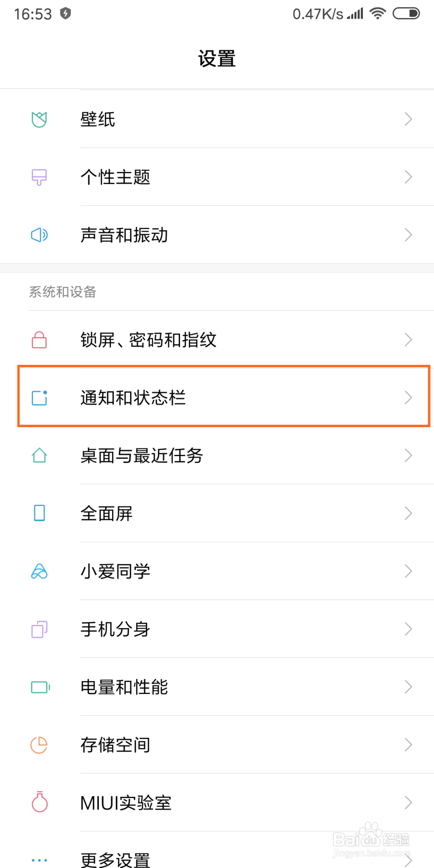Tap the personal theme paintbrush icon
The width and height of the screenshot is (434, 868).
tap(39, 177)
